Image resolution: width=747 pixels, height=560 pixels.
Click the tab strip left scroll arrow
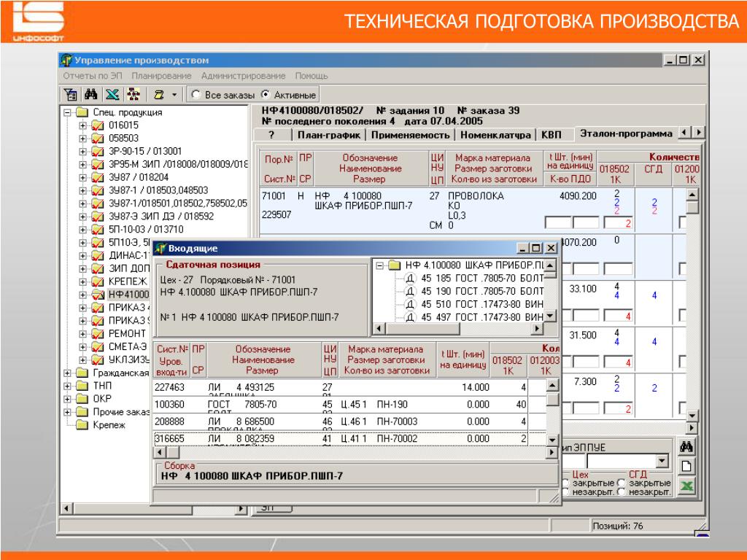[x=685, y=133]
